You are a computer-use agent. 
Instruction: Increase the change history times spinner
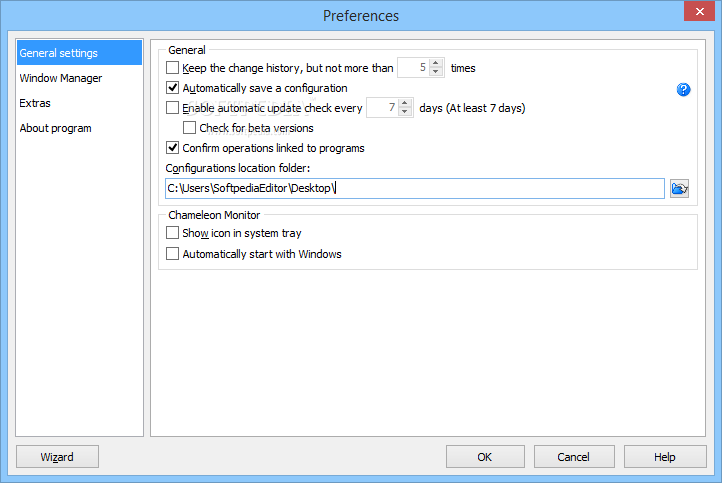(x=436, y=64)
